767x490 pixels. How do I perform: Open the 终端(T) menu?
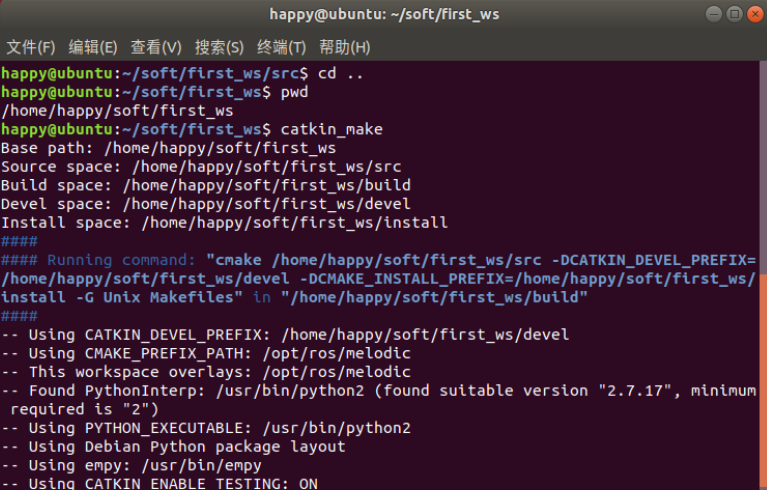coord(282,47)
